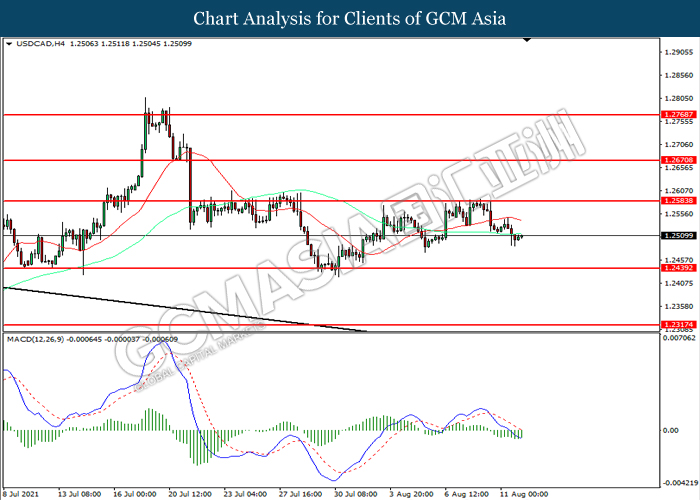Image resolution: width=700 pixels, height=500 pixels.
Task: Click the 1.29055 price axis value
Action: point(678,52)
